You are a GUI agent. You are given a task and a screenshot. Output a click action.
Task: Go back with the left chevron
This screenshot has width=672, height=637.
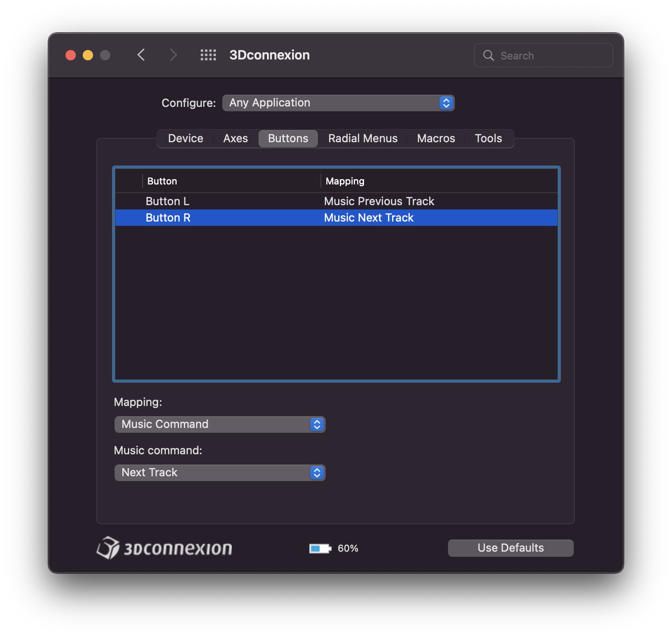click(x=141, y=55)
